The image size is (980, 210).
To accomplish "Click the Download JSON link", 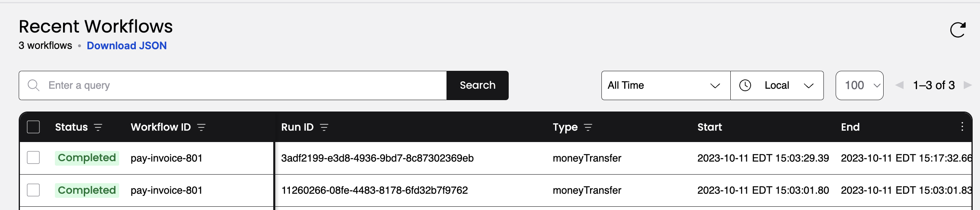I will [126, 46].
